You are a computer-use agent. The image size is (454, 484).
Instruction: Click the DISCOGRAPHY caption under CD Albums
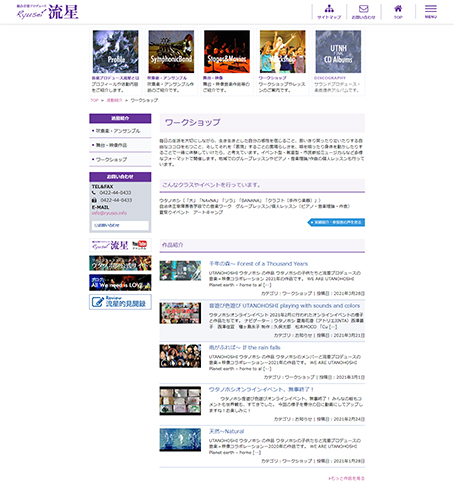(330, 78)
